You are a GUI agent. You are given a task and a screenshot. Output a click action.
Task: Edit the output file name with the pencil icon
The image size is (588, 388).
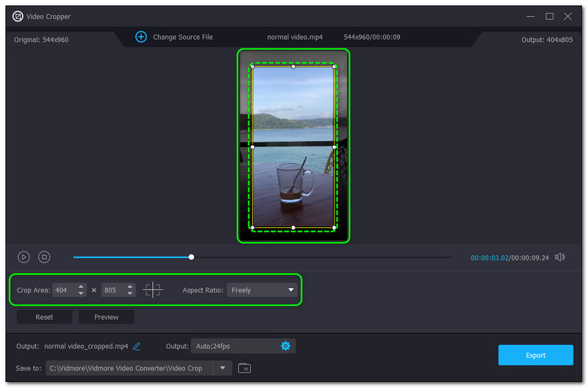(137, 346)
